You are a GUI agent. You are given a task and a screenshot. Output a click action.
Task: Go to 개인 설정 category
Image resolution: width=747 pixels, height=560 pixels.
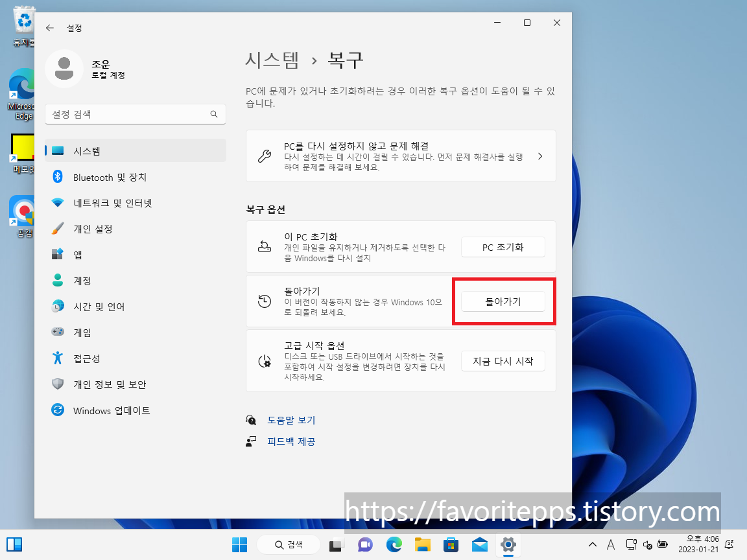(x=136, y=229)
